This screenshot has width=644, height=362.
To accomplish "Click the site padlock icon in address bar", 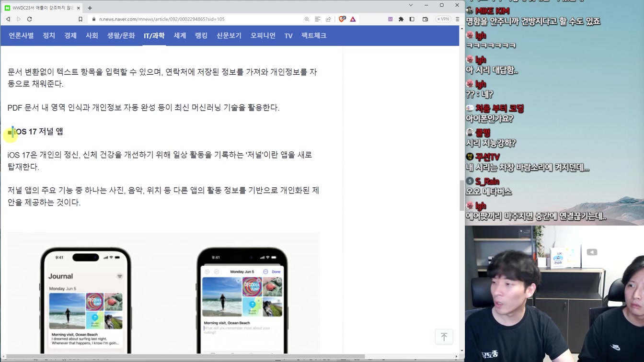I will [94, 19].
